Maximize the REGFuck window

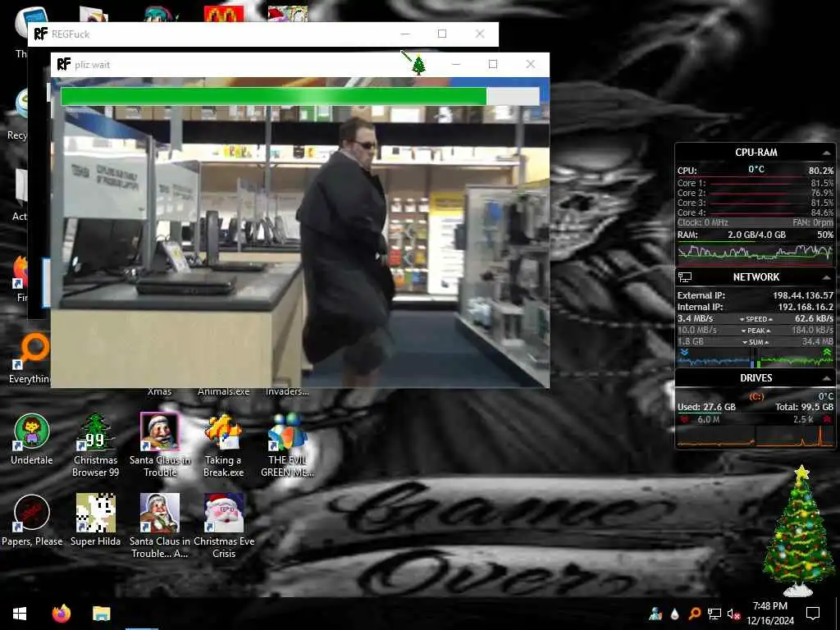tap(442, 34)
